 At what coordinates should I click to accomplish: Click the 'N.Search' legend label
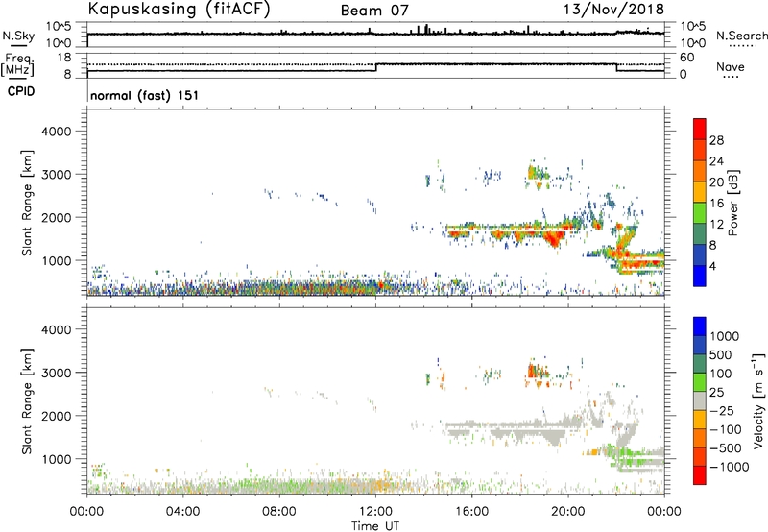pyautogui.click(x=741, y=36)
